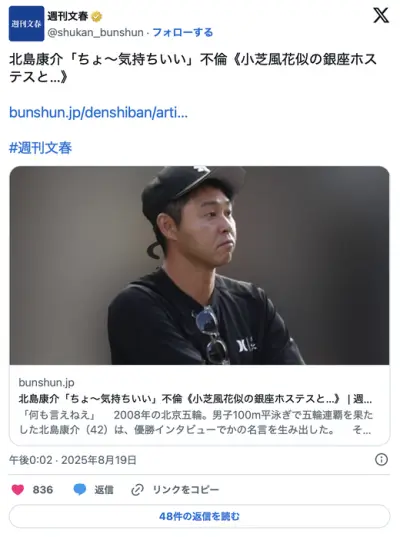Click the gold verified badge
This screenshot has width=400, height=537.
(96, 16)
